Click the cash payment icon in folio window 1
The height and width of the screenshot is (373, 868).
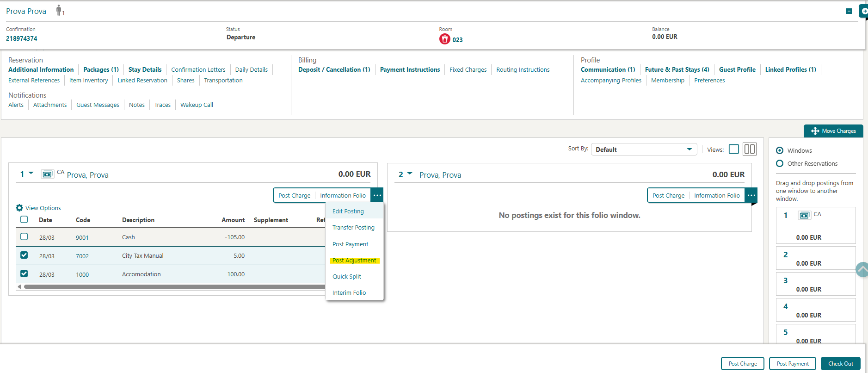[x=47, y=174]
